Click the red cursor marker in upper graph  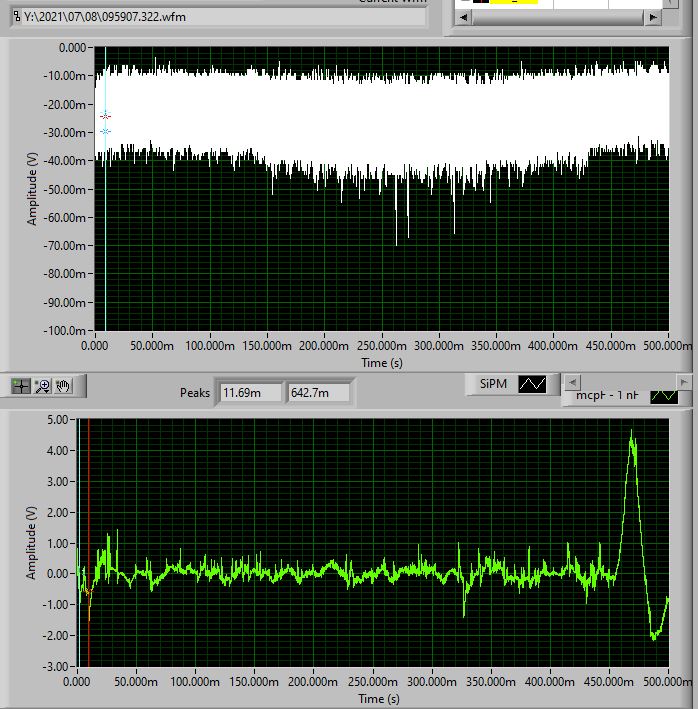105,116
